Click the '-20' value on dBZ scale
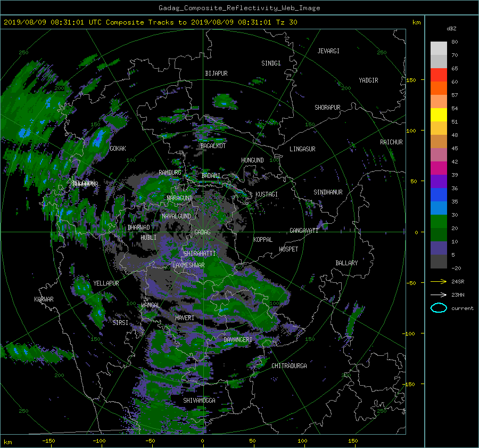This screenshot has width=479, height=448. (x=456, y=268)
